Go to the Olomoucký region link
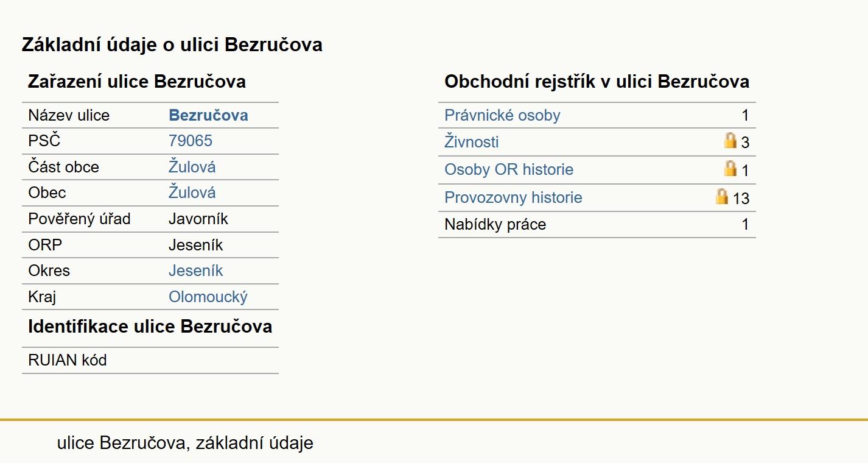 [208, 297]
